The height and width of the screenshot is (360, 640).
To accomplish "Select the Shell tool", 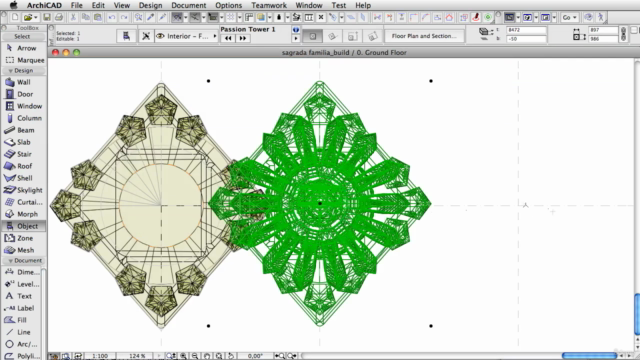I will 24,178.
